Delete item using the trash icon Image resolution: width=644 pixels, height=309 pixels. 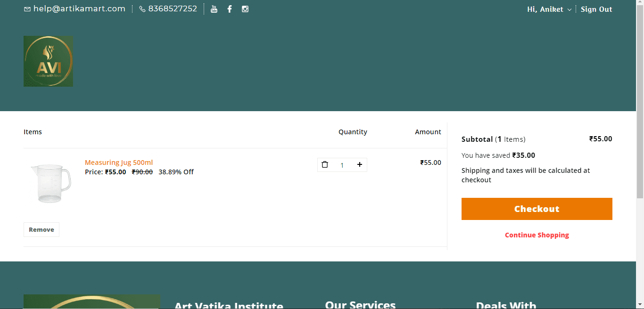(x=325, y=164)
